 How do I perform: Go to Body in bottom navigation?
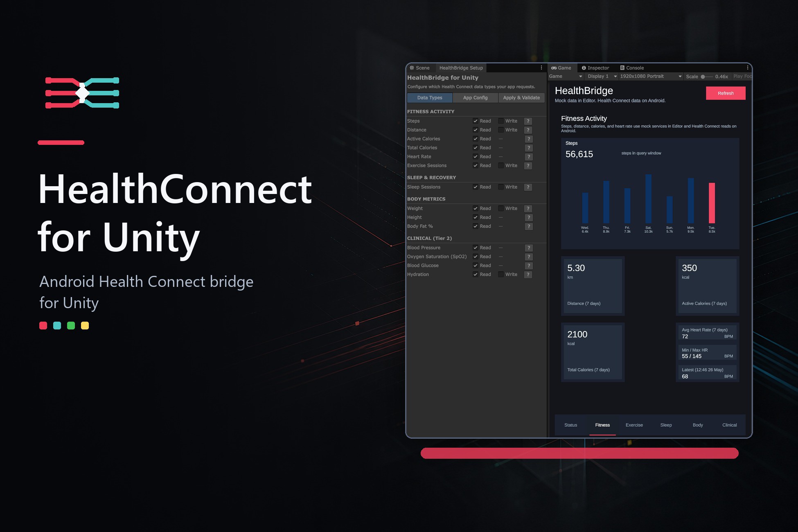point(698,425)
